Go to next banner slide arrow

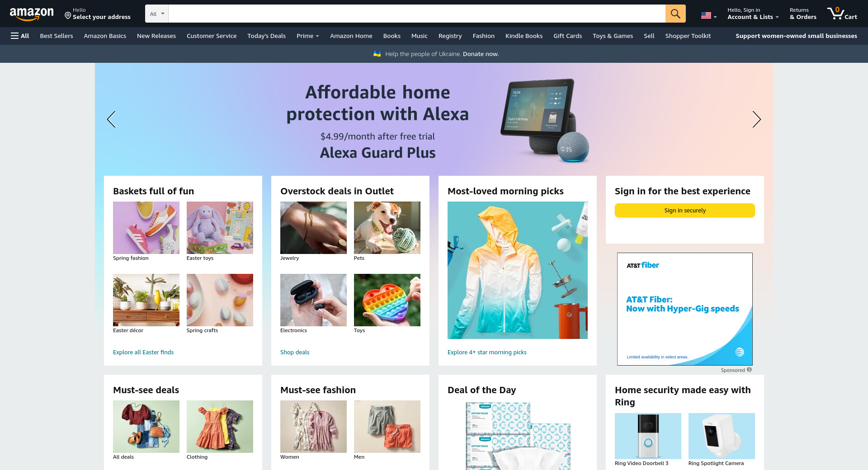pyautogui.click(x=756, y=119)
